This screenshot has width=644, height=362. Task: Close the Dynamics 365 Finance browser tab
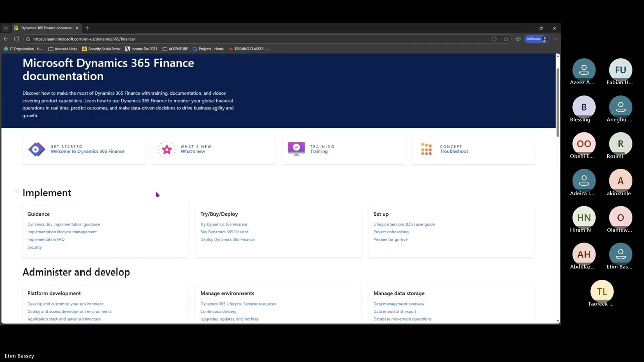point(77,28)
